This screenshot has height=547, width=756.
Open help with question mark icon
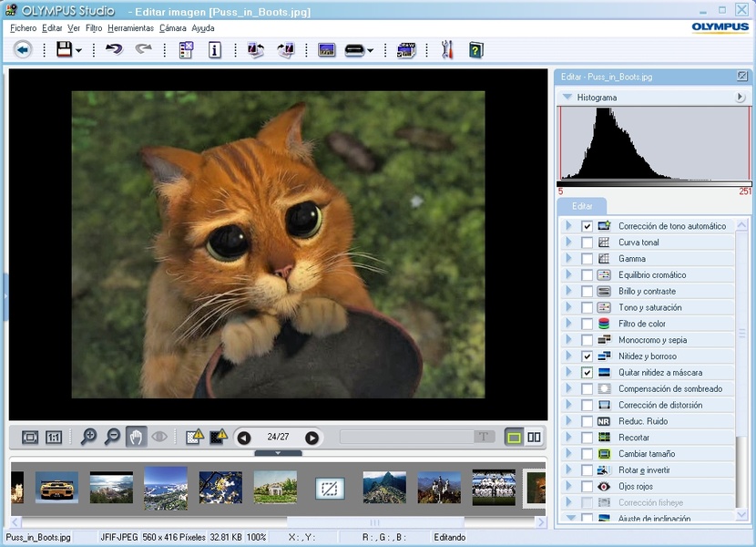(475, 50)
